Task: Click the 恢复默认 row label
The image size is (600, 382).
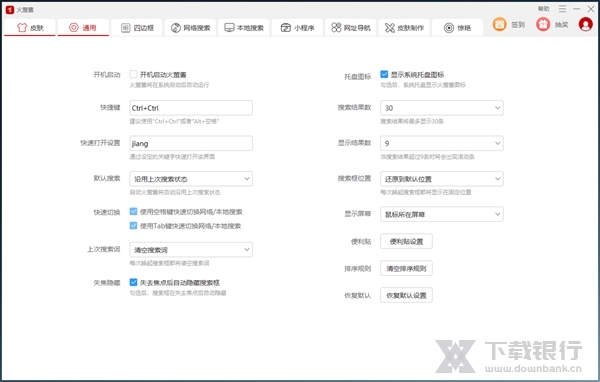Action: click(x=358, y=295)
